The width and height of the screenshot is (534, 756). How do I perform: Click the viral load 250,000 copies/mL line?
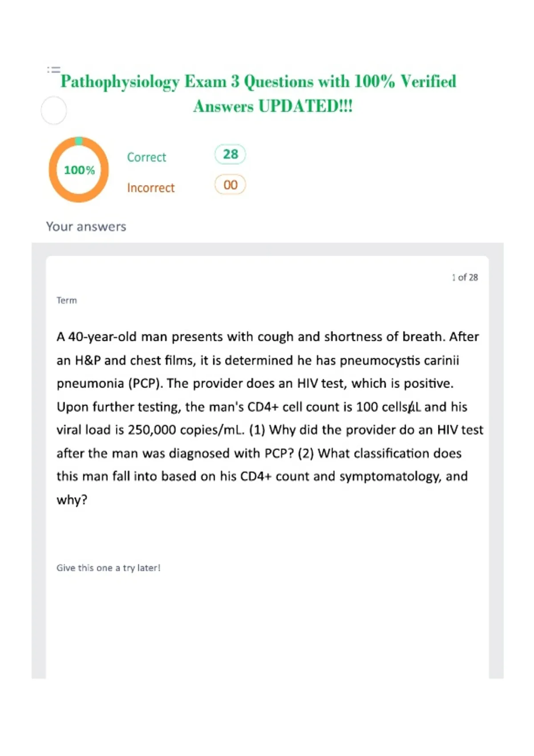270,430
